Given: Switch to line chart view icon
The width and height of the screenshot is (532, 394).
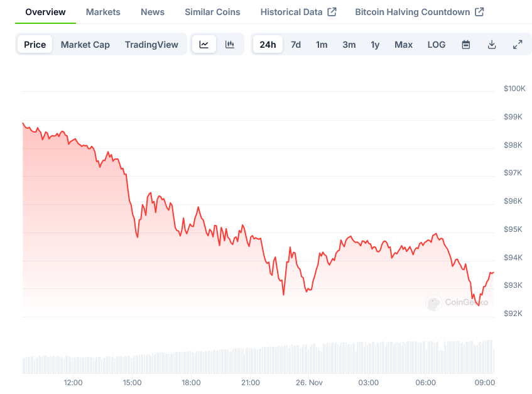Looking at the screenshot, I should click(204, 45).
